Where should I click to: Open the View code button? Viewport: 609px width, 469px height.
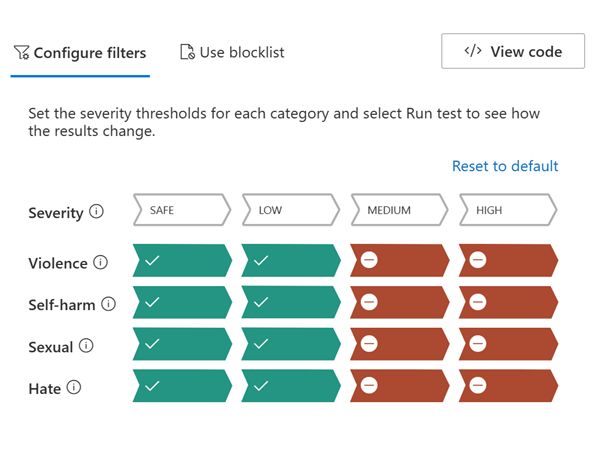coord(513,51)
